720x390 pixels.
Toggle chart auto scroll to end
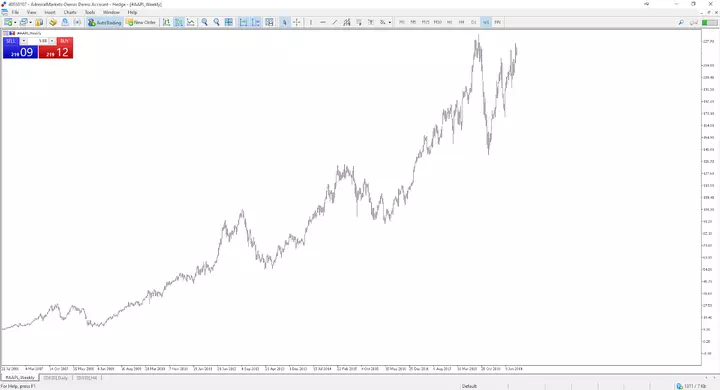click(x=243, y=22)
